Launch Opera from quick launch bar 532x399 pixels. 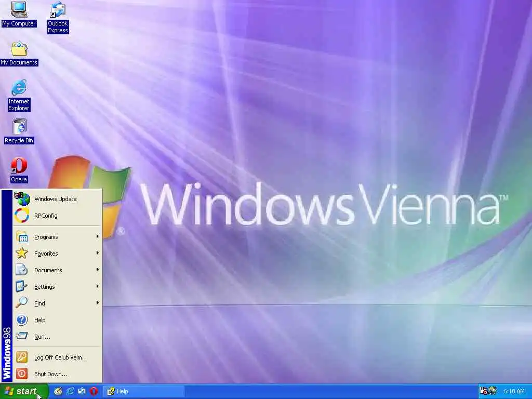tap(94, 391)
